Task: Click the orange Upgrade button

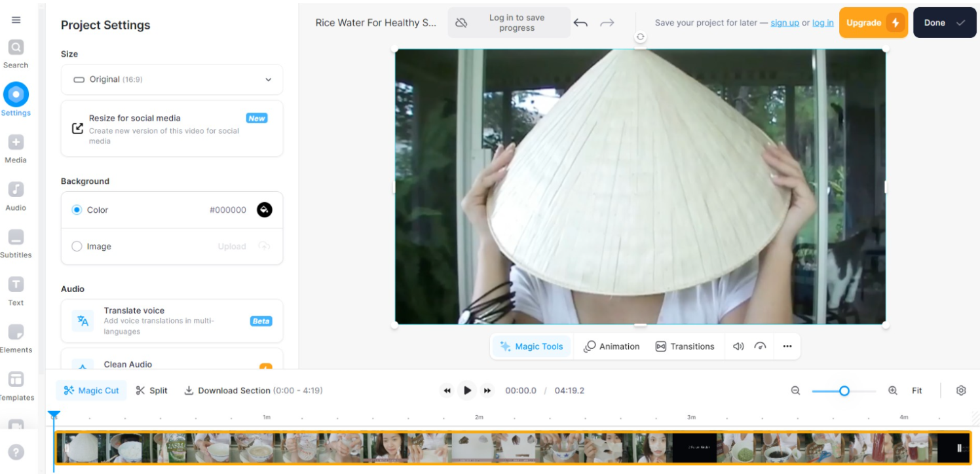Action: point(873,23)
